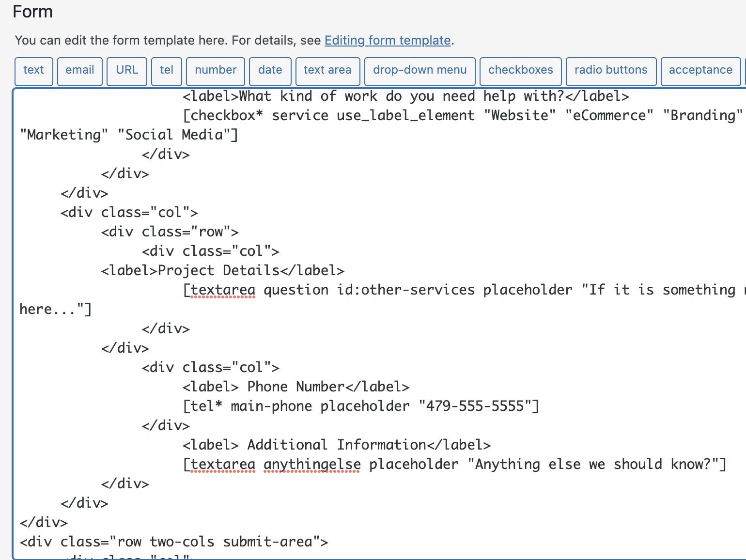Open the Editing form template link
The height and width of the screenshot is (560, 746).
pos(388,40)
